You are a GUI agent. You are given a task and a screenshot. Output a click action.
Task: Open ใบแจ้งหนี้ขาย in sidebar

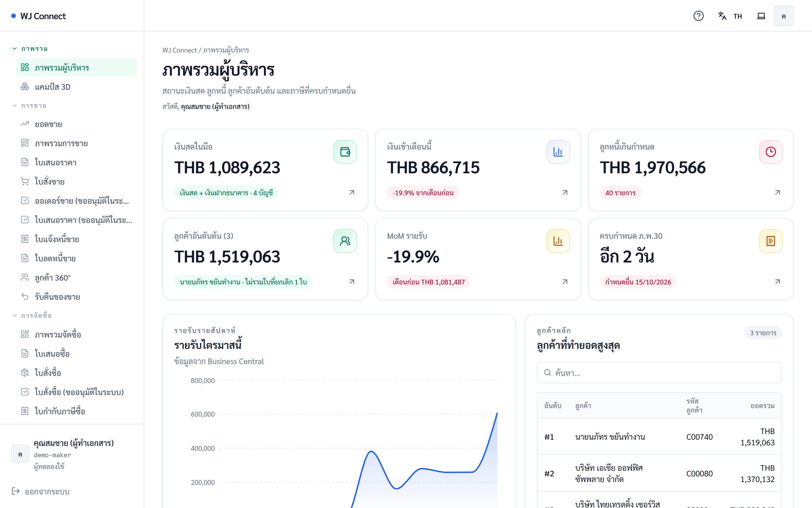click(x=76, y=239)
